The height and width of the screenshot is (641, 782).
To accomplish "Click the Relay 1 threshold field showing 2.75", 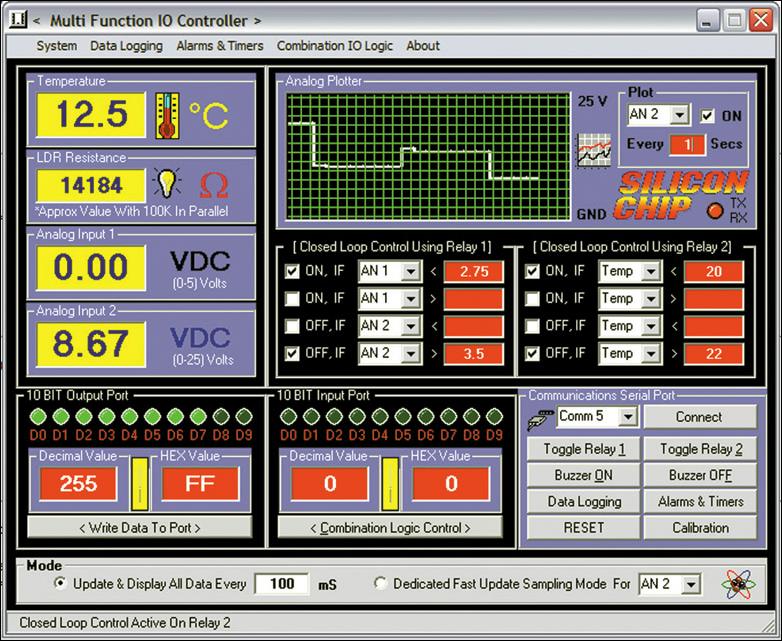I will [x=474, y=272].
